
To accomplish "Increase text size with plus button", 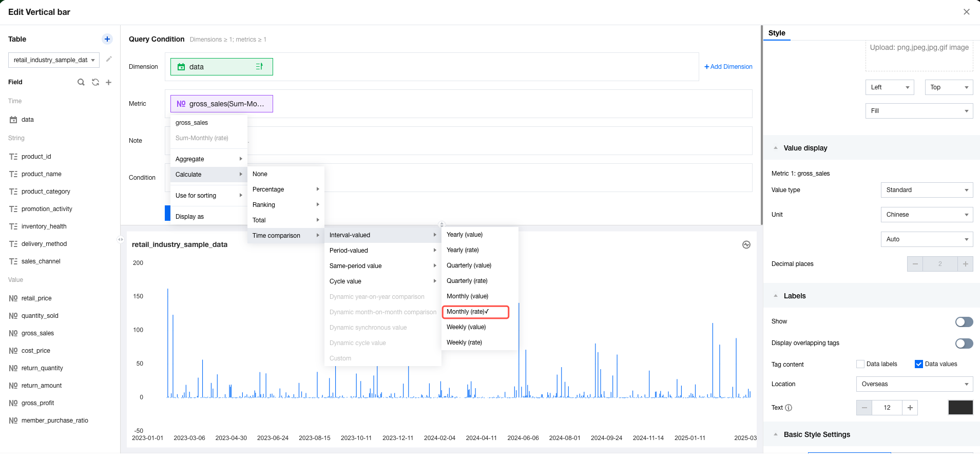I will coord(910,408).
